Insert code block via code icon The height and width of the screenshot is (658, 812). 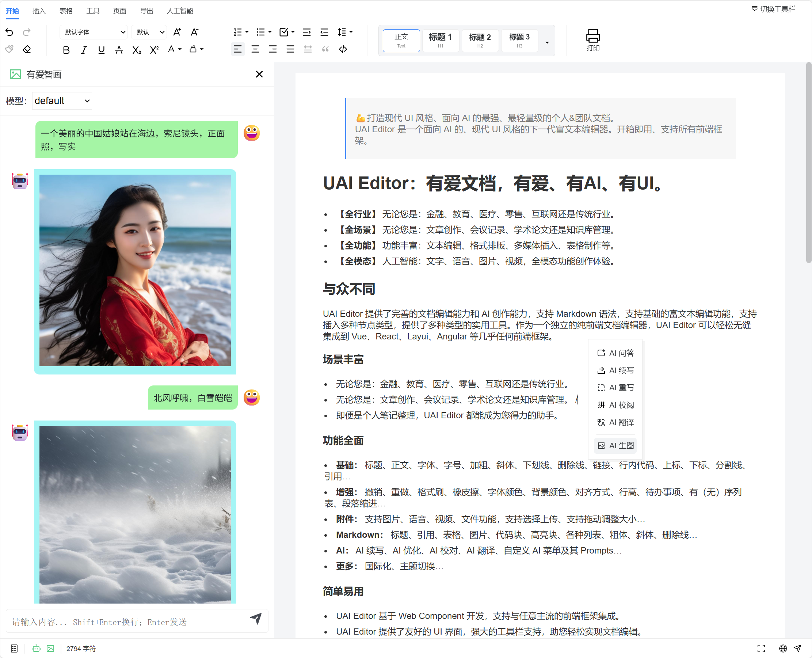tap(343, 49)
